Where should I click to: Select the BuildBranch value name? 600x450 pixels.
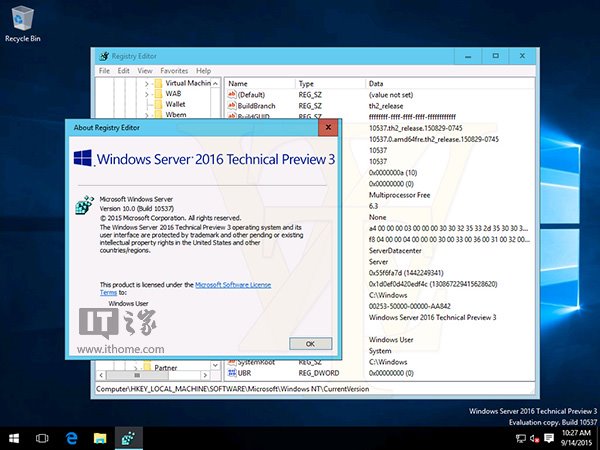(256, 106)
